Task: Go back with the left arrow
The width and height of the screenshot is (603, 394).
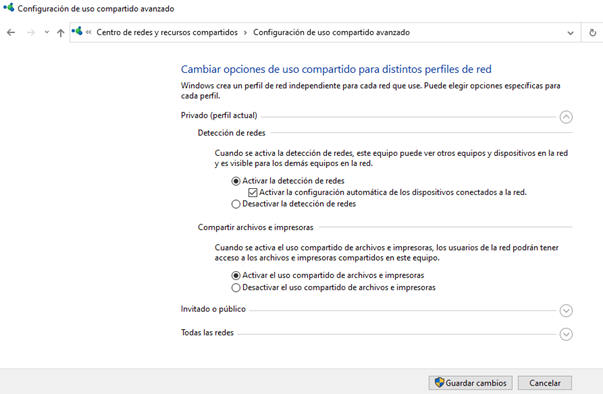Action: [11, 33]
